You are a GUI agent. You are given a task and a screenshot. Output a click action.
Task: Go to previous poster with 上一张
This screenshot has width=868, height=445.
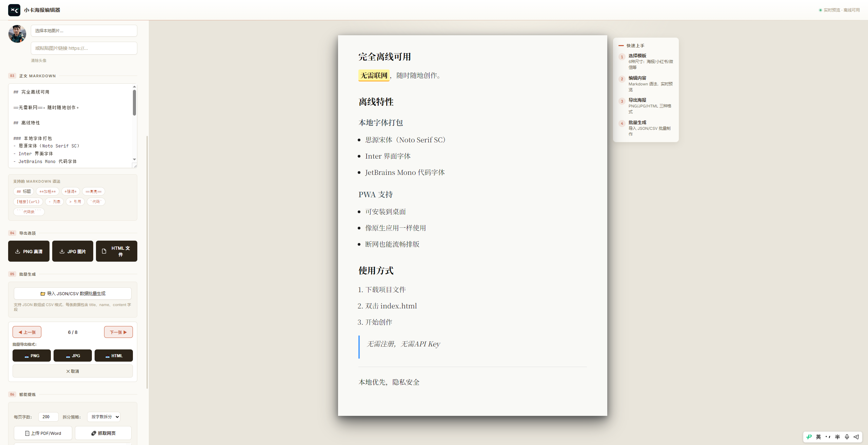pos(27,332)
